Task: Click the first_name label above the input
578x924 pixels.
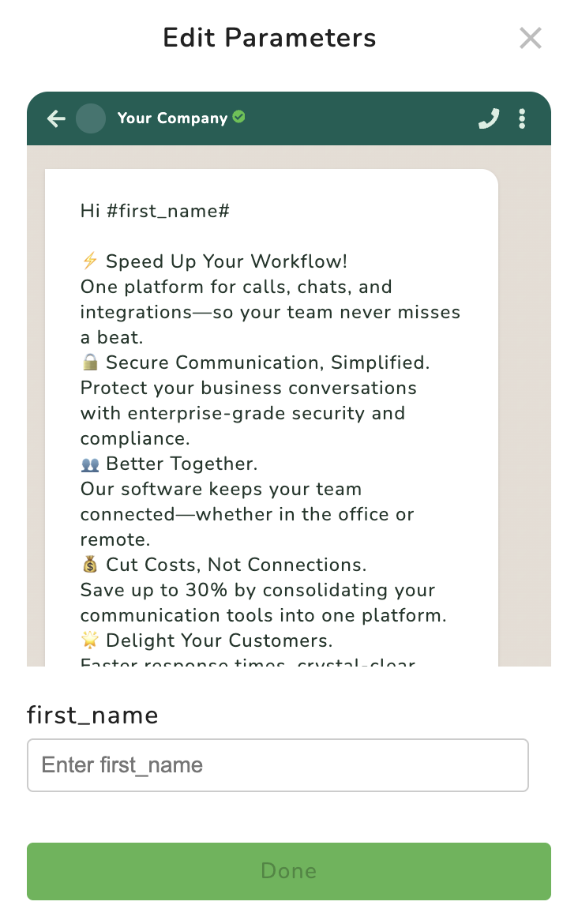Action: tap(92, 716)
